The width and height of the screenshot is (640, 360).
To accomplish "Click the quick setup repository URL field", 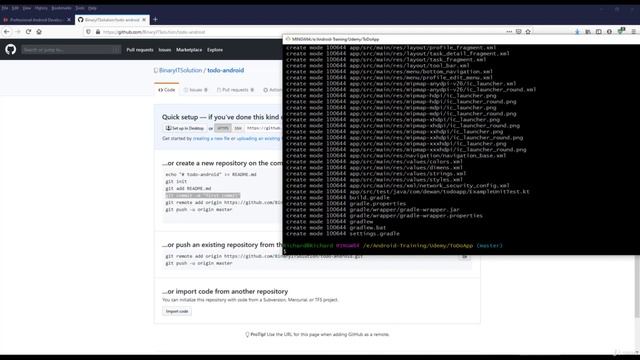I will [263, 128].
